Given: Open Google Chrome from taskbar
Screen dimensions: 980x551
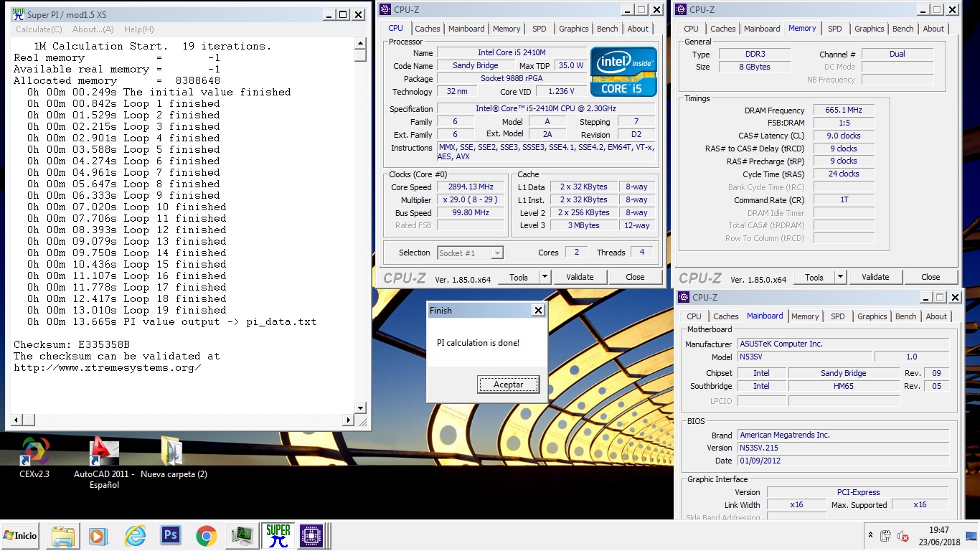Looking at the screenshot, I should 207,536.
